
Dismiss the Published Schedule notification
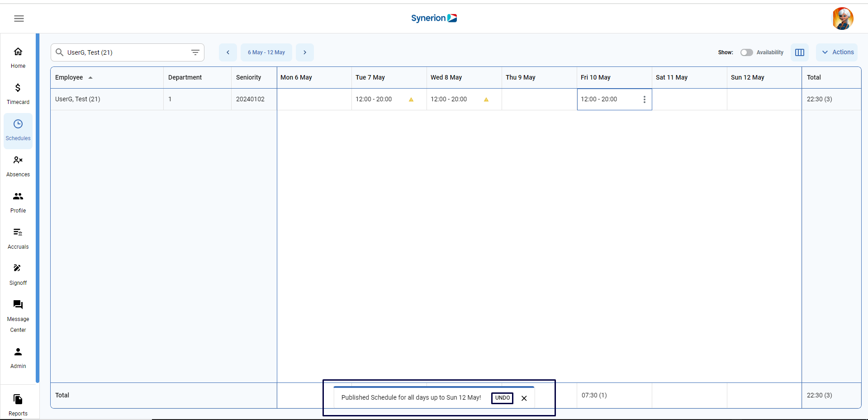point(524,398)
